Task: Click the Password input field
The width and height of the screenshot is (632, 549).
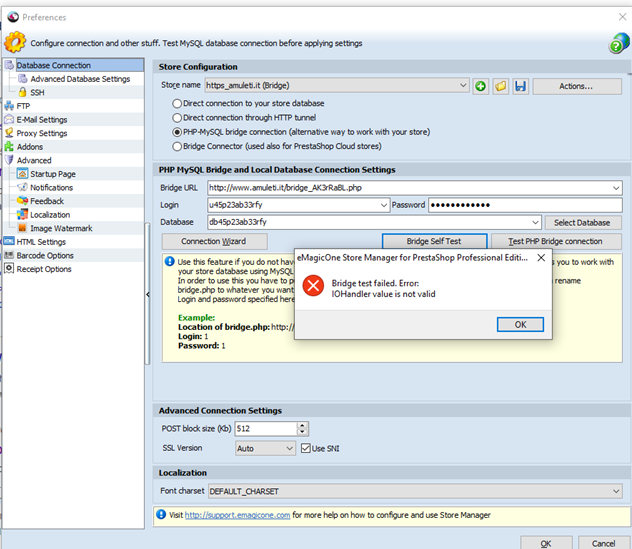Action: 525,205
